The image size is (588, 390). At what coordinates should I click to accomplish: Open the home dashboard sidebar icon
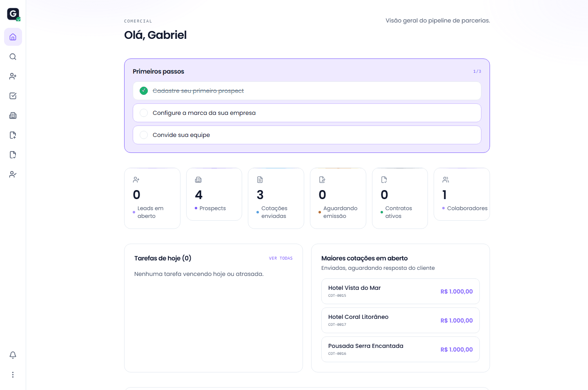13,37
